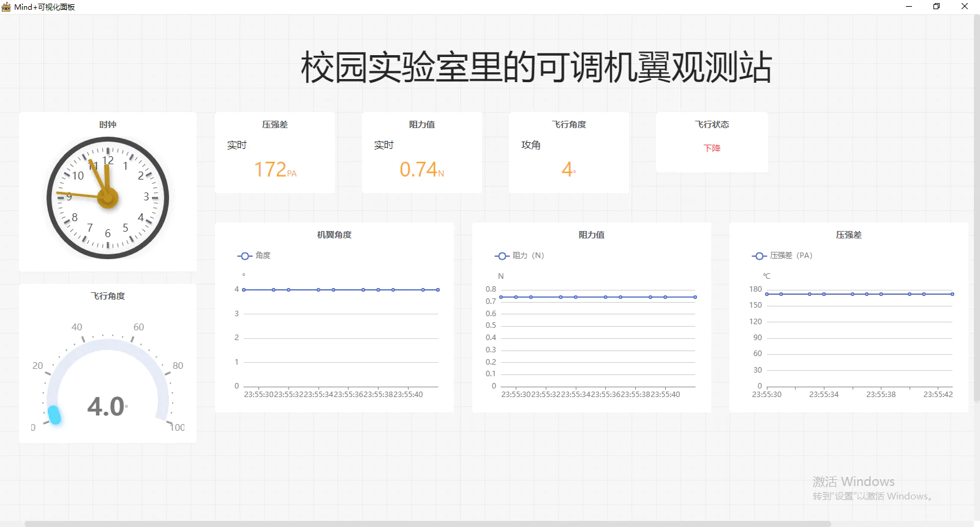Click the 172 PA pressure value
This screenshot has height=527, width=980.
[x=275, y=169]
